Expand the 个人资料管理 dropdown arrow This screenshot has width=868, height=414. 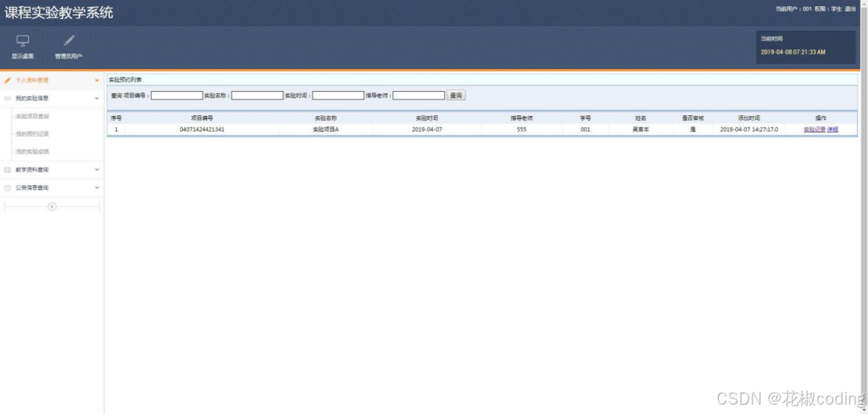97,81
